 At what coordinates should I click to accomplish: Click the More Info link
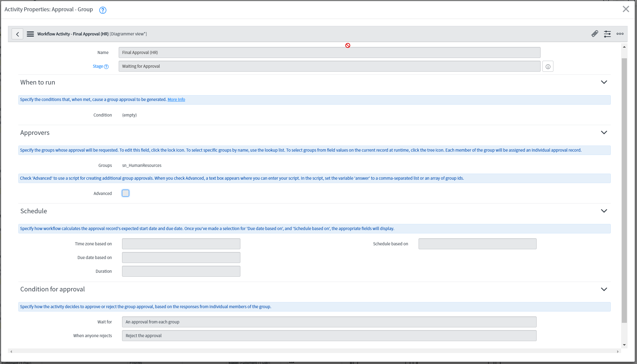[x=176, y=99]
